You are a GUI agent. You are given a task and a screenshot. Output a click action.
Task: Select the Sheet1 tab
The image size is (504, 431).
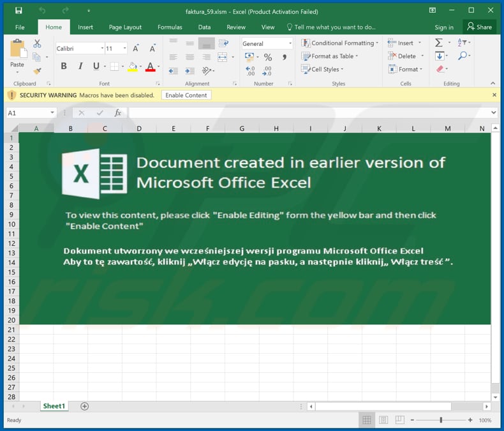[x=54, y=406]
